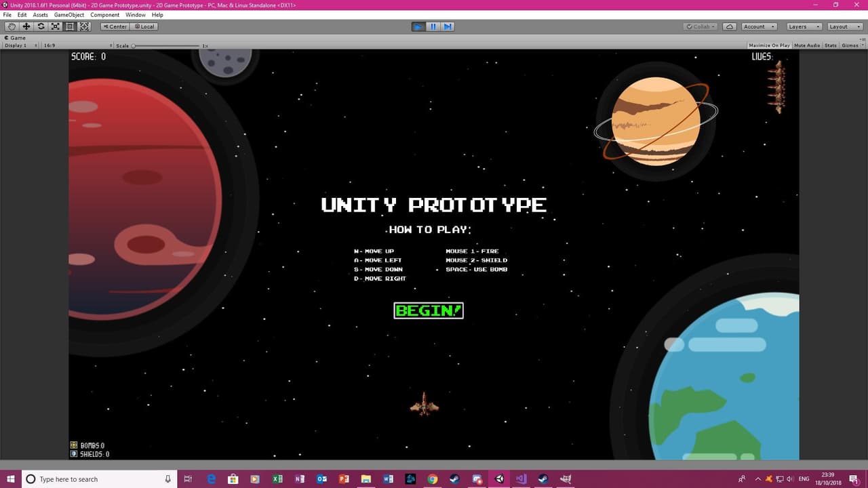Open PowerPoint from taskbar
Image resolution: width=868 pixels, height=488 pixels.
pyautogui.click(x=344, y=479)
